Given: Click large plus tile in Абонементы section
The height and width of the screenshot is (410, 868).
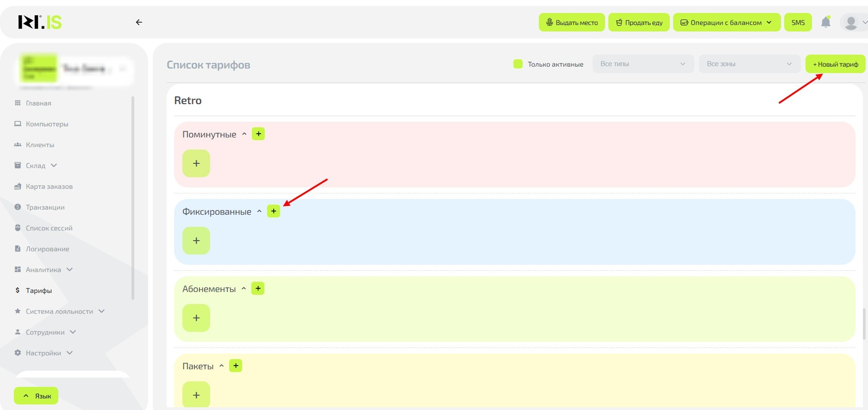Looking at the screenshot, I should click(x=196, y=318).
